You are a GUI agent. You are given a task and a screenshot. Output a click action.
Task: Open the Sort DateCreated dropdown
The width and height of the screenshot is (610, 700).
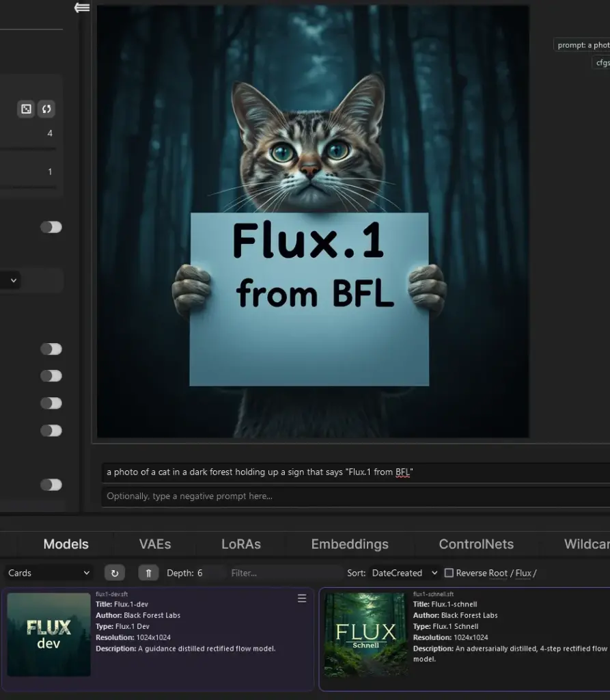point(404,573)
